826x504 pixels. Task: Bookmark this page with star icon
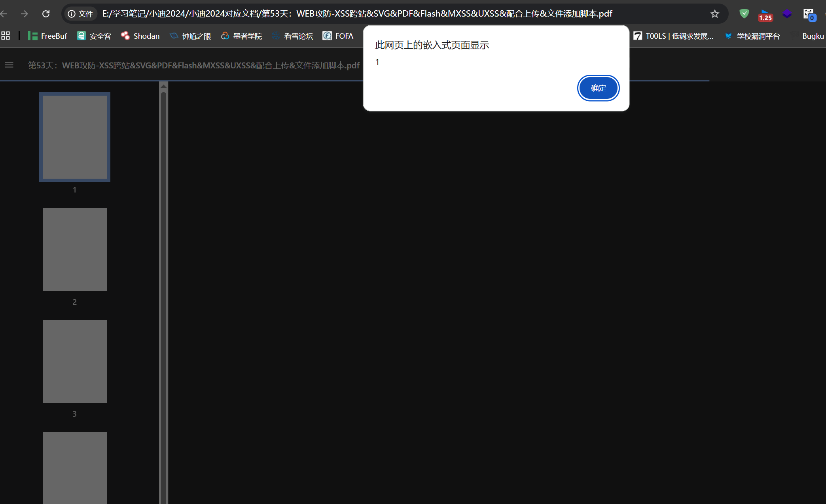click(x=714, y=14)
